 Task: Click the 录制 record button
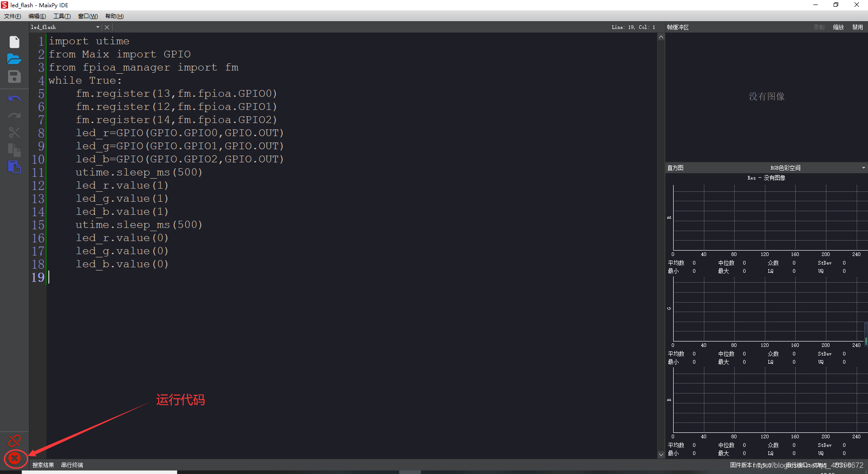click(819, 28)
